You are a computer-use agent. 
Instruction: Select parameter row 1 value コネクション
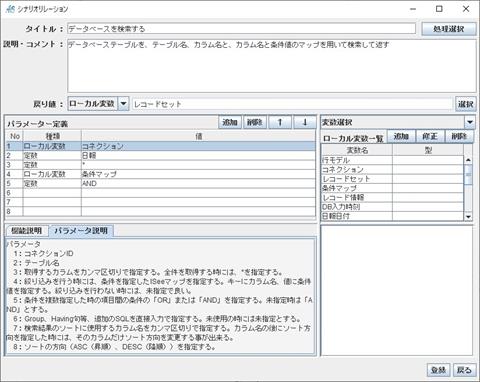pos(198,146)
